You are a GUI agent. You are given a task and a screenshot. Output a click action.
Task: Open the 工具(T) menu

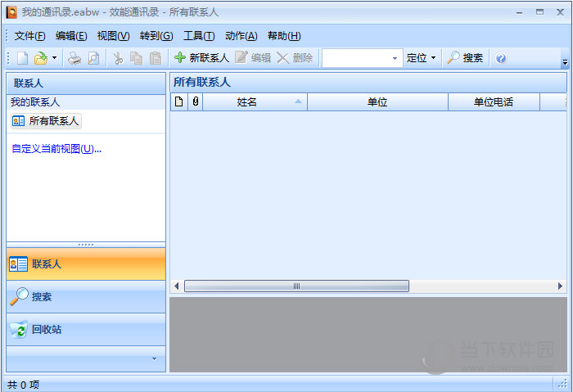tap(199, 36)
